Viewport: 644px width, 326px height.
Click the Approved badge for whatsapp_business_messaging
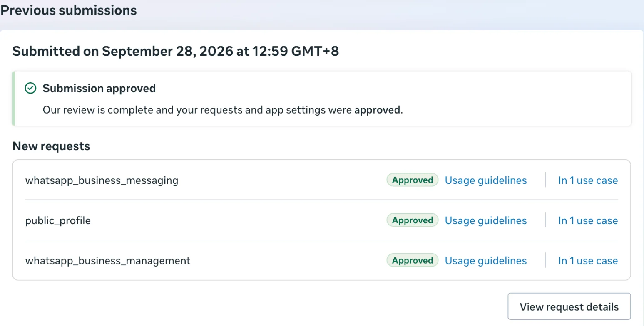pos(413,180)
